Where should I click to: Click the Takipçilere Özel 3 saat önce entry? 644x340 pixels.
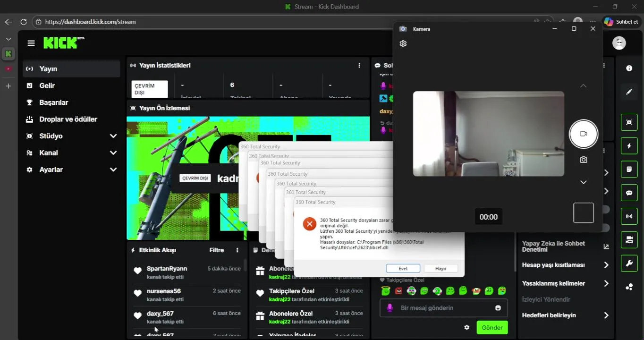point(309,295)
